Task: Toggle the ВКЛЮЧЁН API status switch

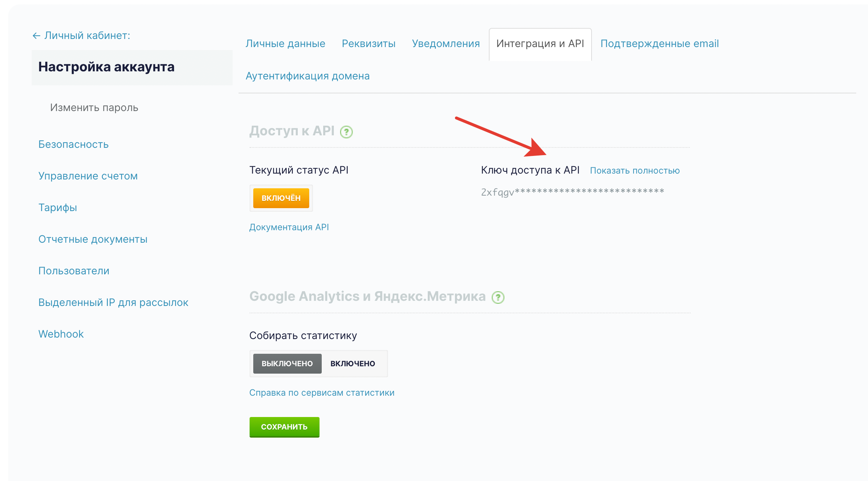Action: click(281, 198)
